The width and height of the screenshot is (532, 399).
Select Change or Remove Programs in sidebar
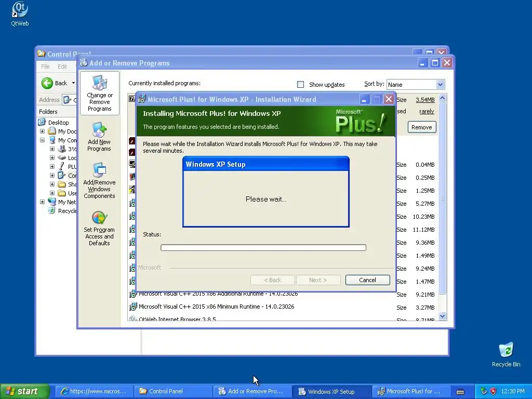(x=99, y=94)
